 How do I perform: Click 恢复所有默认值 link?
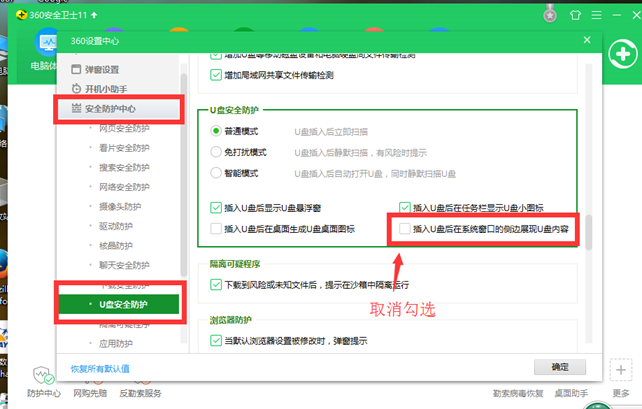tap(100, 369)
